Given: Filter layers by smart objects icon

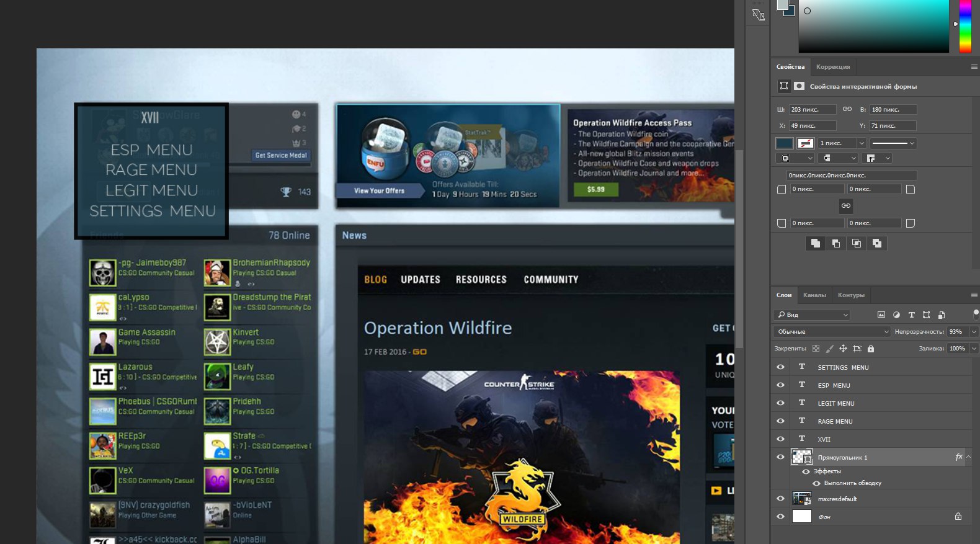Looking at the screenshot, I should coord(942,314).
